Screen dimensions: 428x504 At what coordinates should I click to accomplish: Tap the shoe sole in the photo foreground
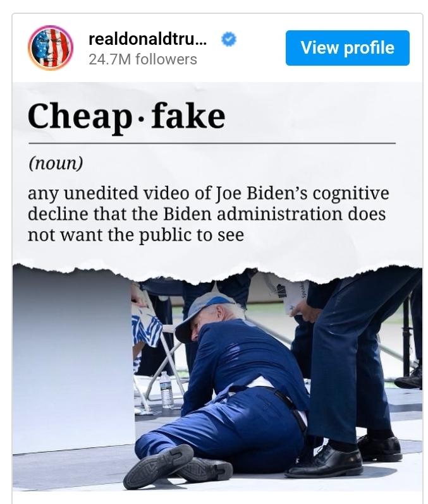pos(159,466)
